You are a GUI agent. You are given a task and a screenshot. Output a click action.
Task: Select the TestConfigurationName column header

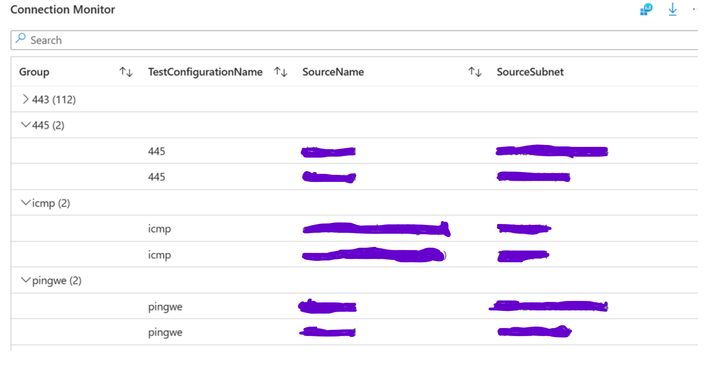pos(205,72)
